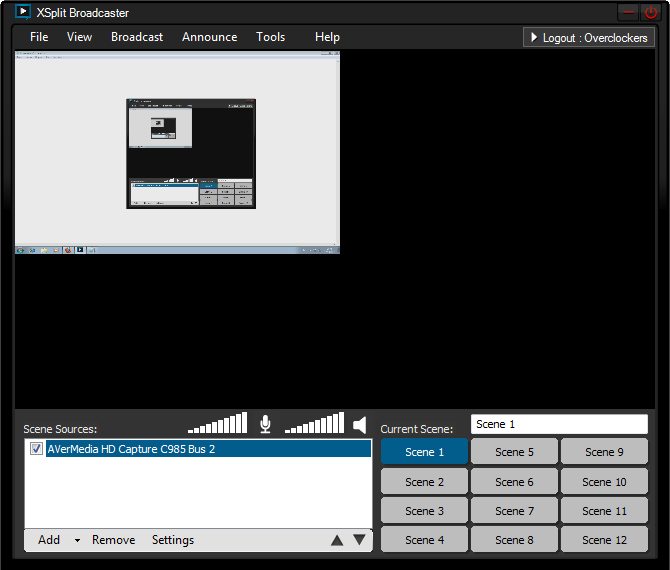Viewport: 670px width, 570px height.
Task: Click the Current Scene name field
Action: coord(559,424)
